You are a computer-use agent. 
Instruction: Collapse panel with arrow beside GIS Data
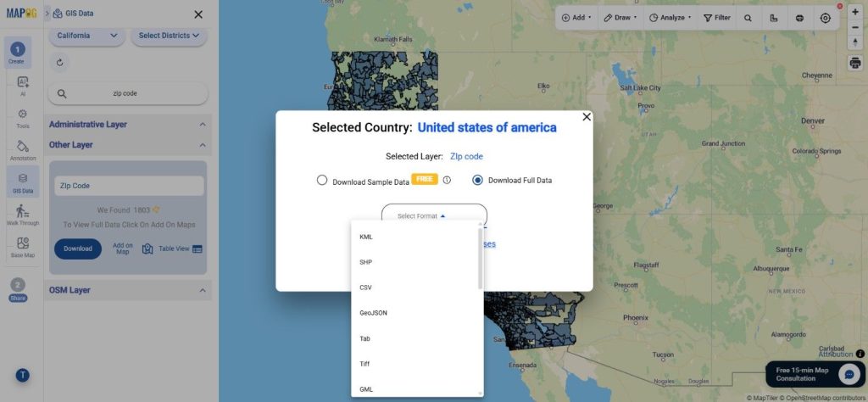click(47, 13)
